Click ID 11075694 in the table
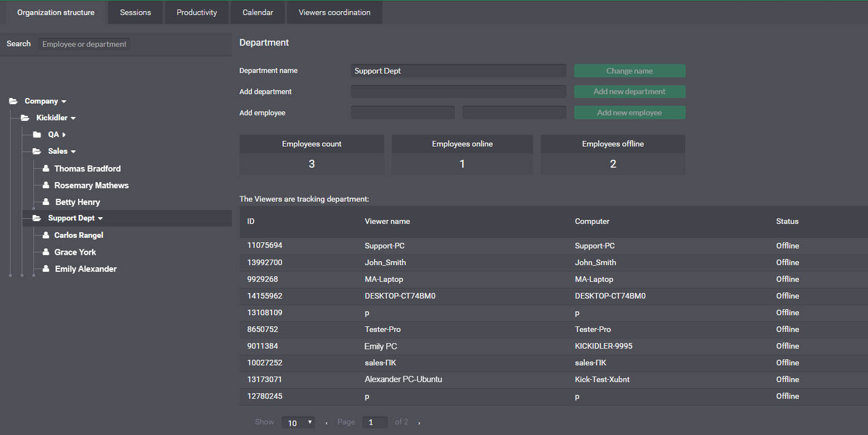Viewport: 868px width, 435px height. coord(265,246)
